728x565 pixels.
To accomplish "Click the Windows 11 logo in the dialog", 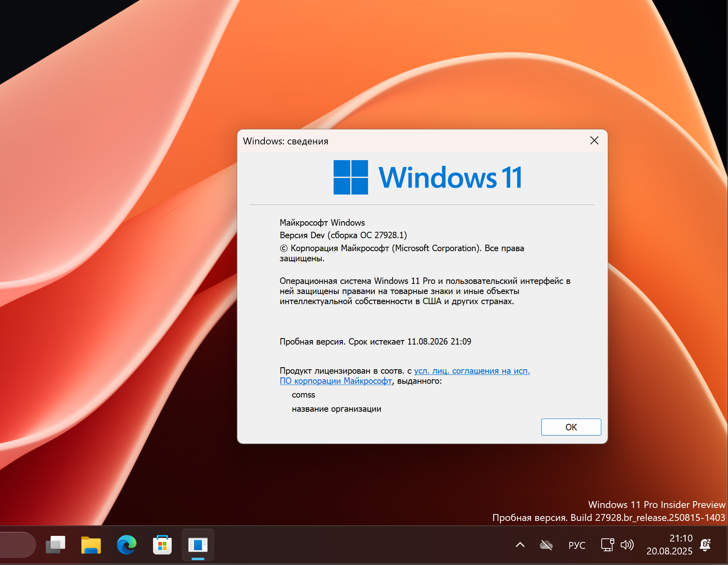I will [350, 176].
